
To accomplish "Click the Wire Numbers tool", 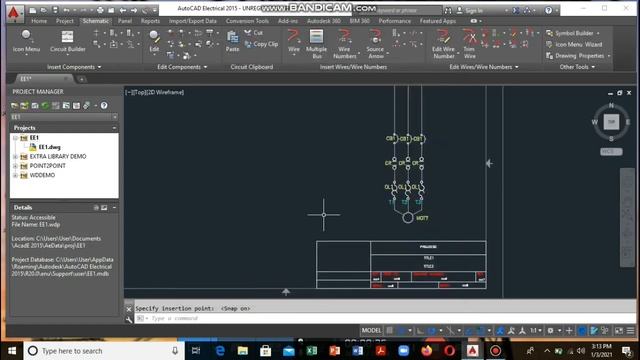I will 344,44.
